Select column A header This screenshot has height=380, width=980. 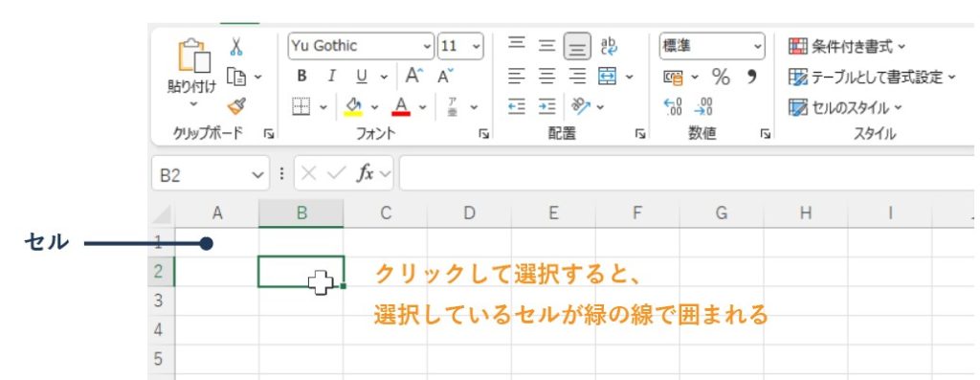(x=217, y=213)
